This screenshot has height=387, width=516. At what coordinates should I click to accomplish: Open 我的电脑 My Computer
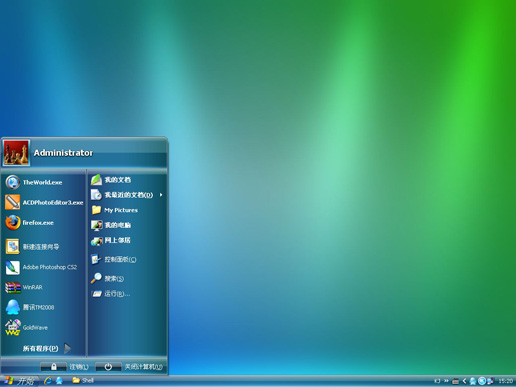(x=127, y=225)
